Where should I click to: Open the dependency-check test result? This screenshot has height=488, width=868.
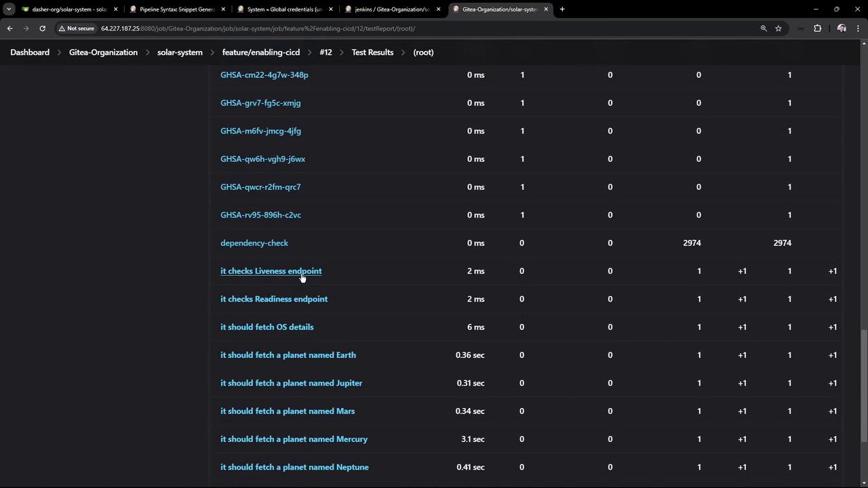tap(254, 243)
